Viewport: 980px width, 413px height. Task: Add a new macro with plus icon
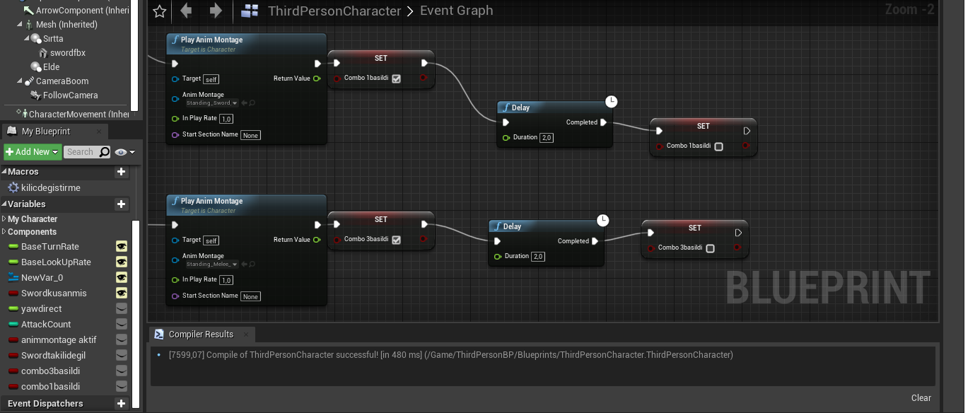tap(121, 172)
